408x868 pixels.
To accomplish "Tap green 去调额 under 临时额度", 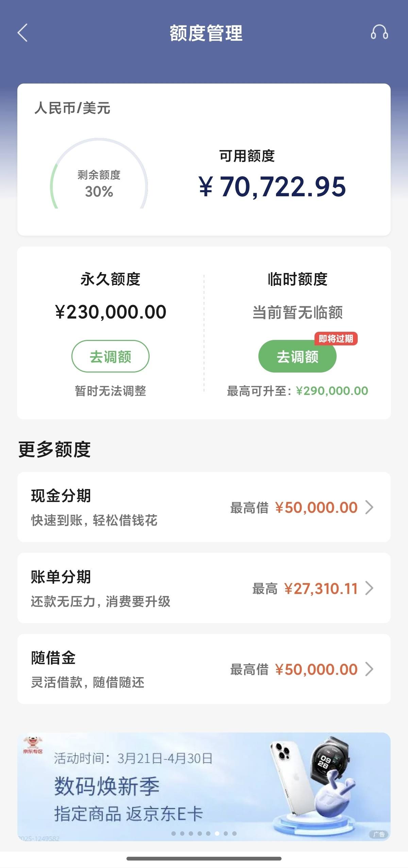I will (x=297, y=357).
